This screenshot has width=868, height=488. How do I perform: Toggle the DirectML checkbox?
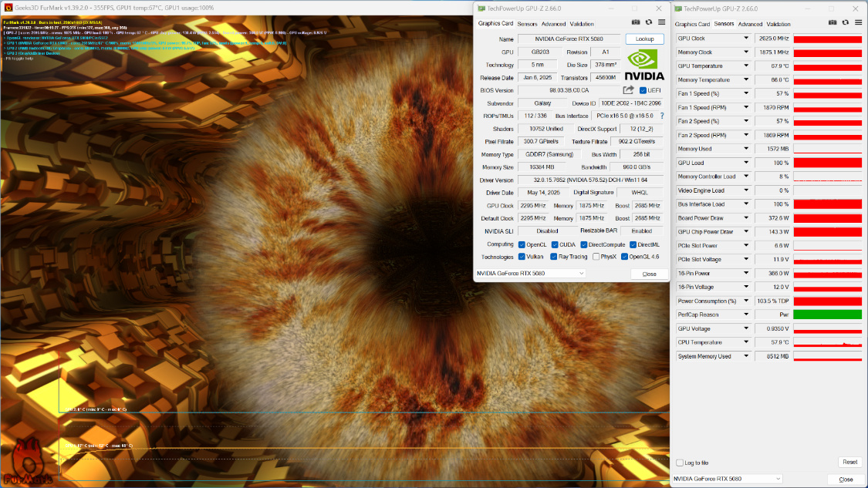(633, 244)
